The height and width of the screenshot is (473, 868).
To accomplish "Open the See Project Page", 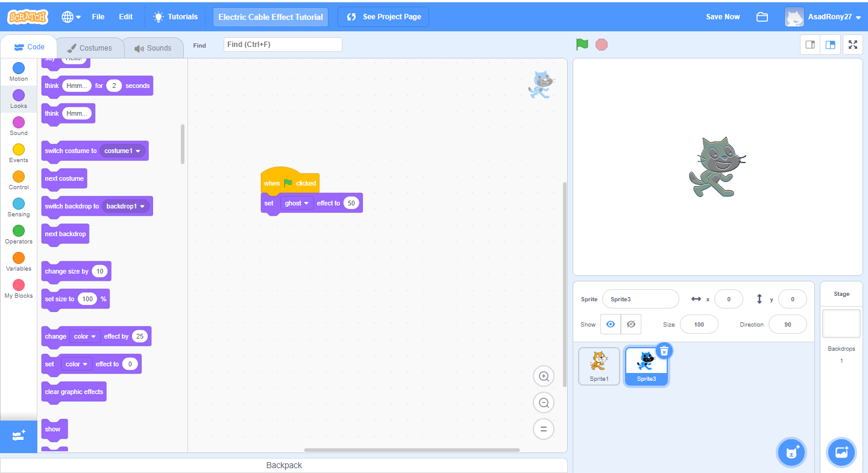I will (383, 16).
